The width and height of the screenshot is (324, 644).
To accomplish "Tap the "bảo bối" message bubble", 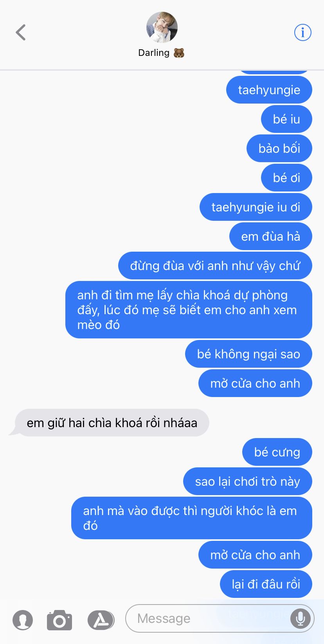I will (x=279, y=148).
